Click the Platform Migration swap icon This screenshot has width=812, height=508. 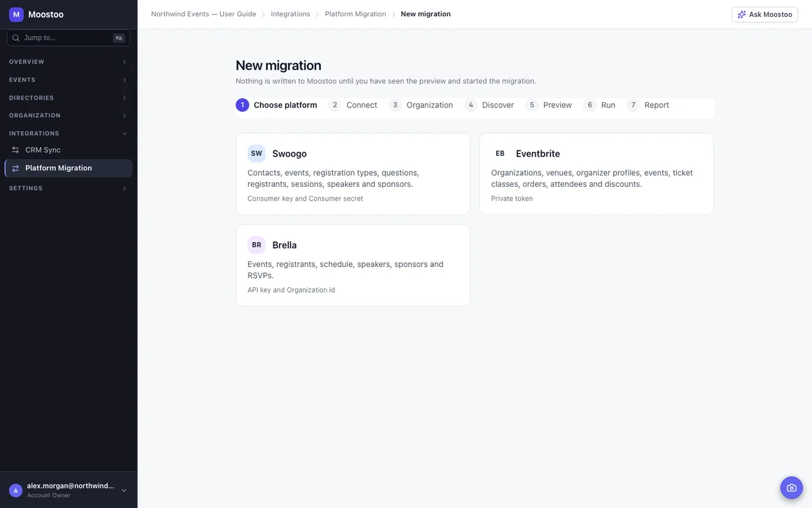tap(16, 168)
